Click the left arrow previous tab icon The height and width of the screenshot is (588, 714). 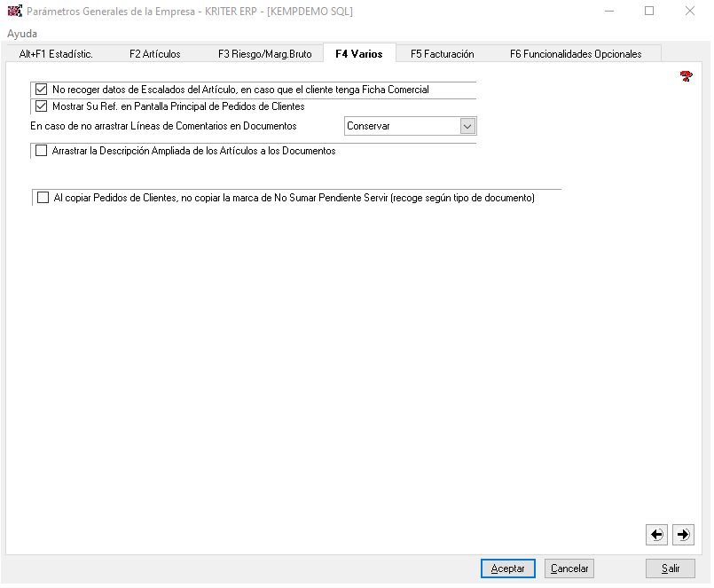click(x=656, y=534)
